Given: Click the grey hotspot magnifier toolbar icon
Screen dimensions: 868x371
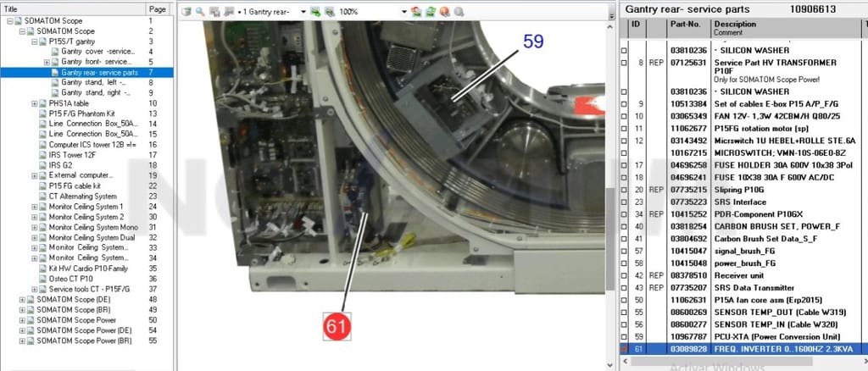Looking at the screenshot, I should coord(459,12).
